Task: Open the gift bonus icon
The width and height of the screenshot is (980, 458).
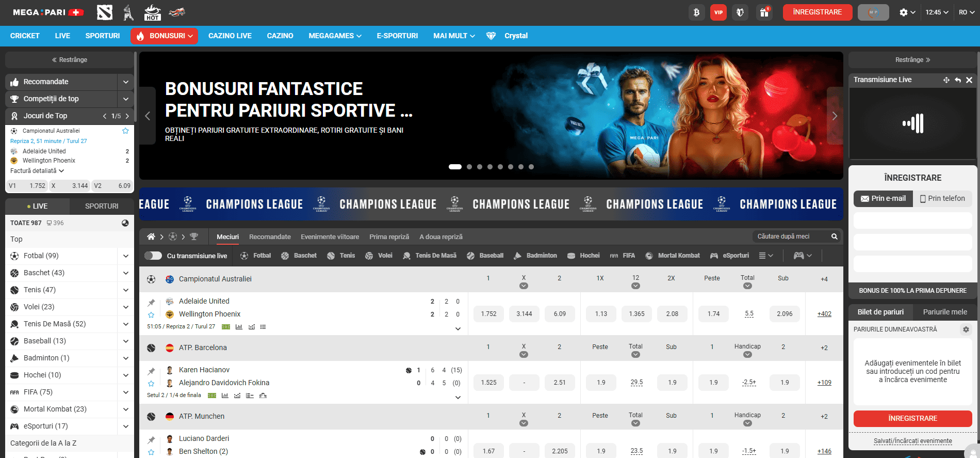Action: (764, 12)
